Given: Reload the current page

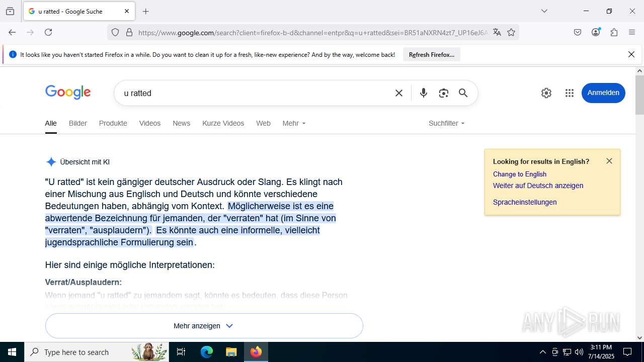Looking at the screenshot, I should tap(48, 32).
